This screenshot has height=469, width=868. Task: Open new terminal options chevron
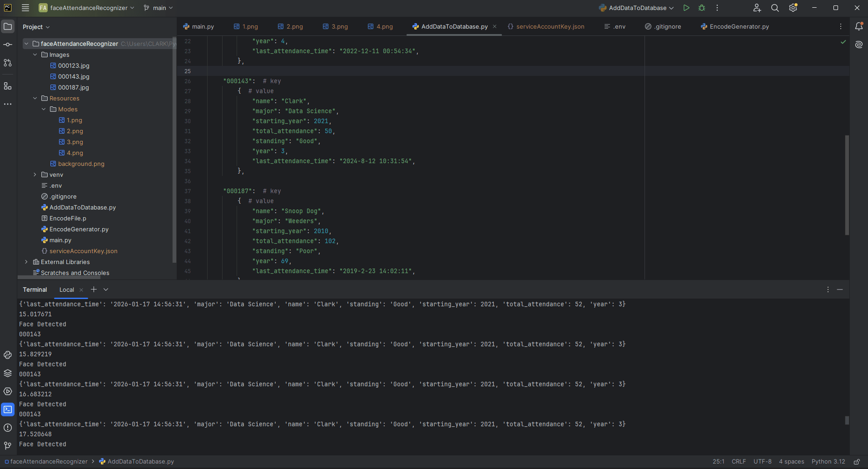[106, 289]
